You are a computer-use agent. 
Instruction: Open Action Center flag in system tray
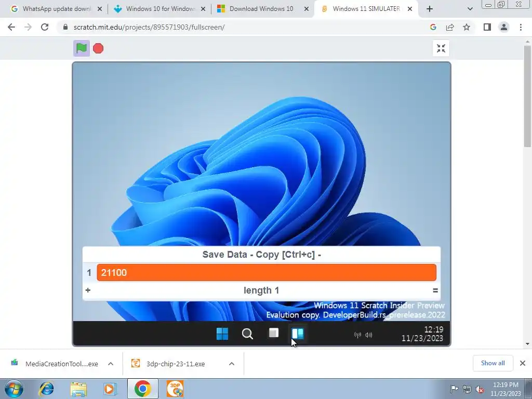pyautogui.click(x=454, y=389)
